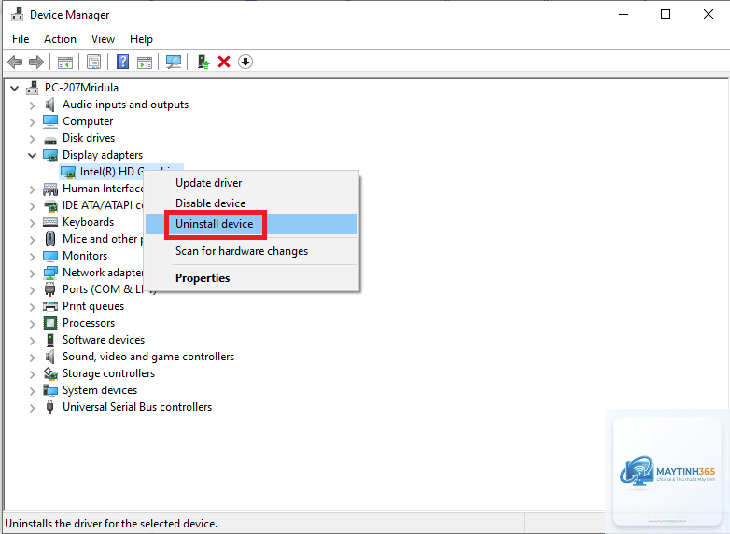Click Show/Hide Console Tree toolbar icon
This screenshot has height=534, width=730.
coord(65,62)
